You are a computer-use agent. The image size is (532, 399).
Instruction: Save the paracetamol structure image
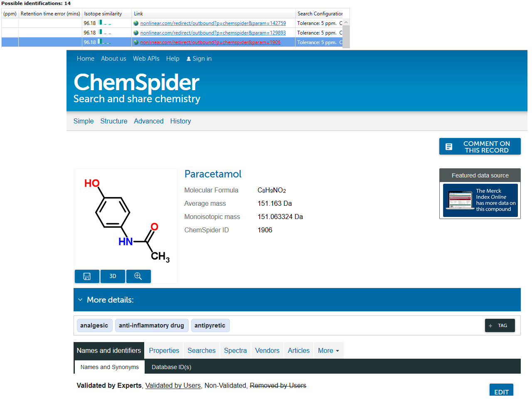click(x=87, y=276)
